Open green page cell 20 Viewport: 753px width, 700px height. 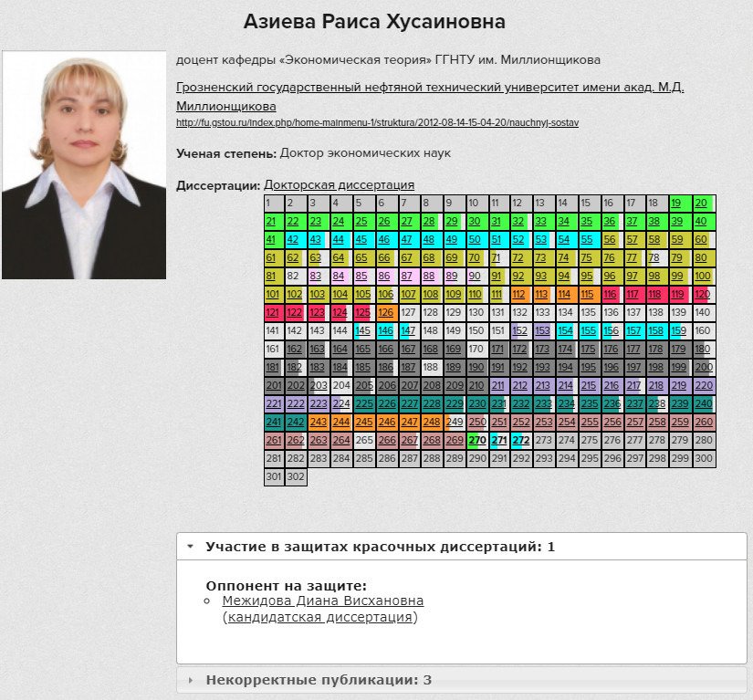(704, 204)
